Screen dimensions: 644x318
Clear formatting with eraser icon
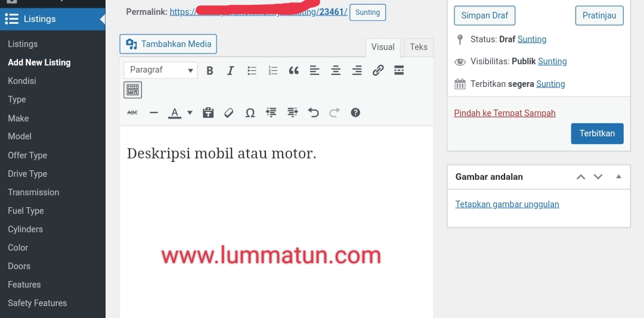pyautogui.click(x=229, y=113)
